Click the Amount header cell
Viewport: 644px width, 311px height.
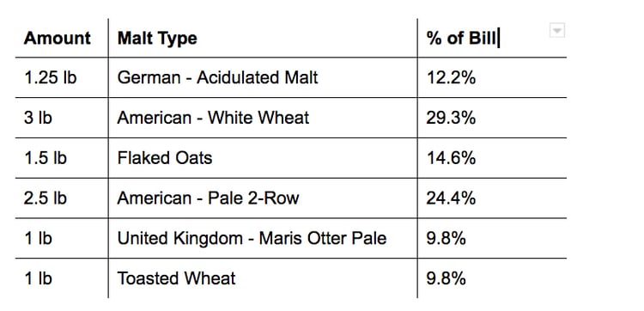click(62, 38)
